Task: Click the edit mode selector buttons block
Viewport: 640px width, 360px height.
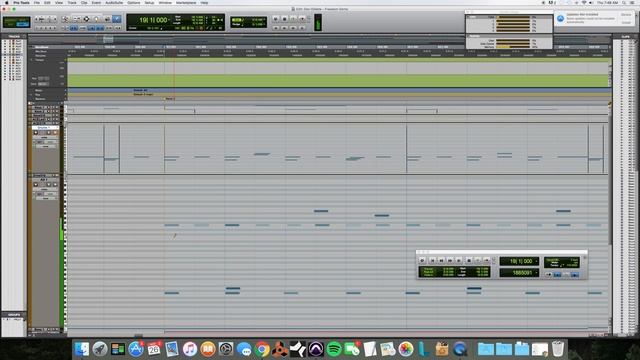Action: (17, 22)
